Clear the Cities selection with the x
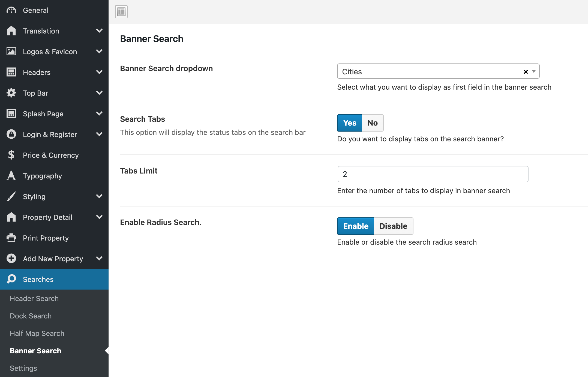The height and width of the screenshot is (377, 588). click(x=525, y=72)
